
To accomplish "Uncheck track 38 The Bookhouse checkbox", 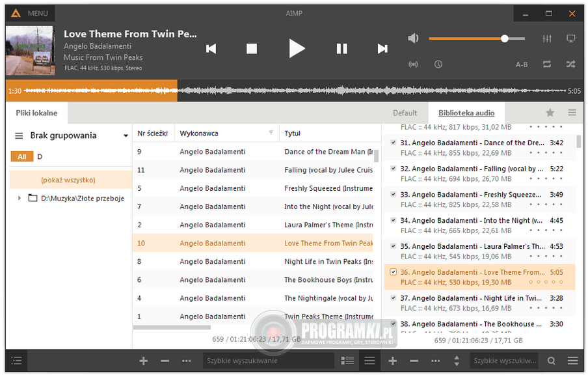I will click(393, 324).
